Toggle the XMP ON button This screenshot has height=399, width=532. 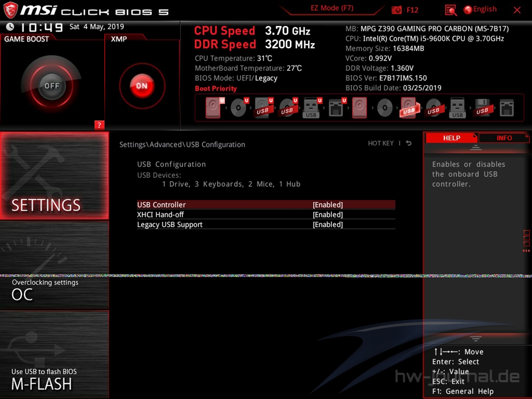[142, 86]
